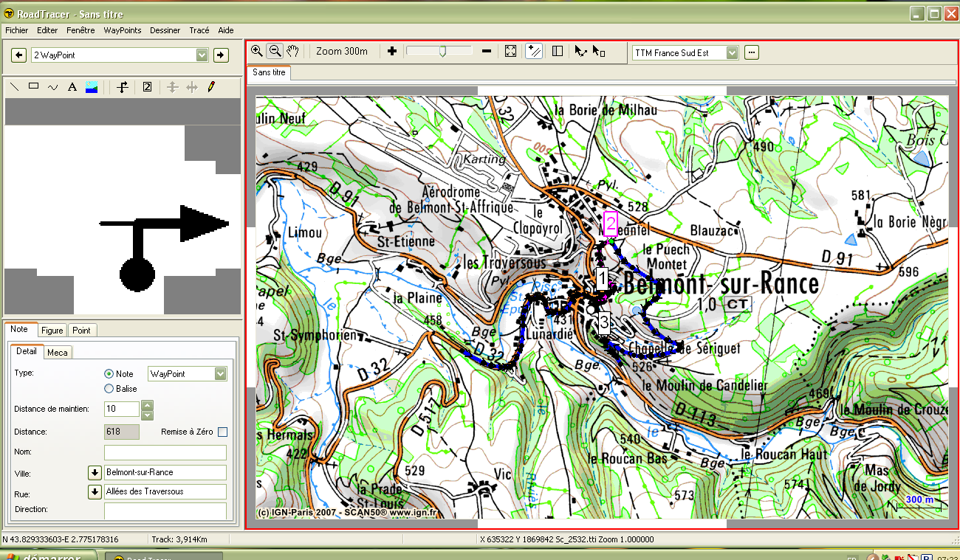Click the Rue field Allées des Traversous

[x=165, y=491]
